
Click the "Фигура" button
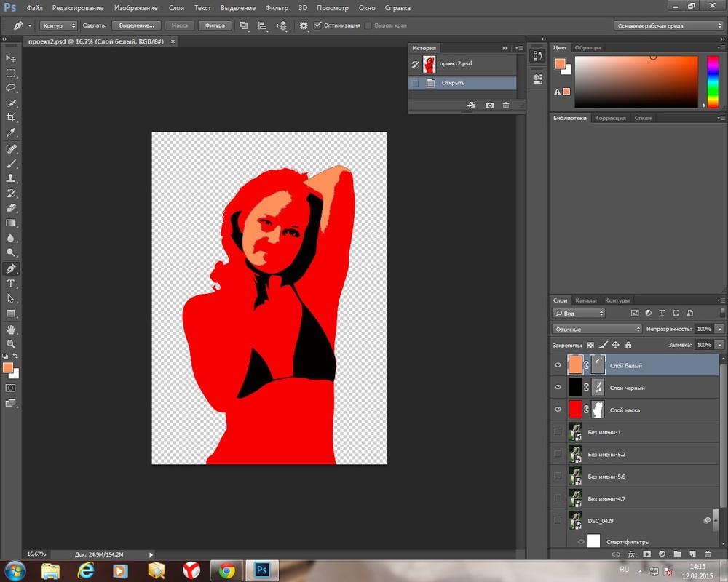[215, 25]
